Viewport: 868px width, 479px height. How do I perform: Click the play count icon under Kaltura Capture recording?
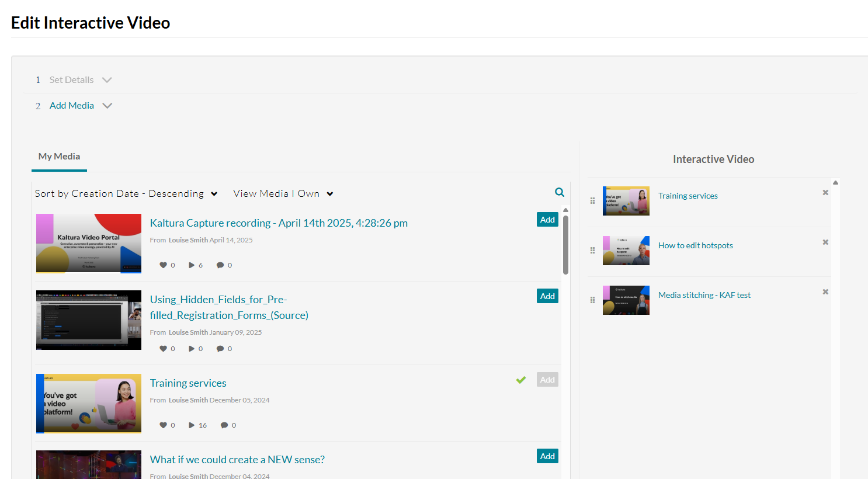[x=192, y=265]
